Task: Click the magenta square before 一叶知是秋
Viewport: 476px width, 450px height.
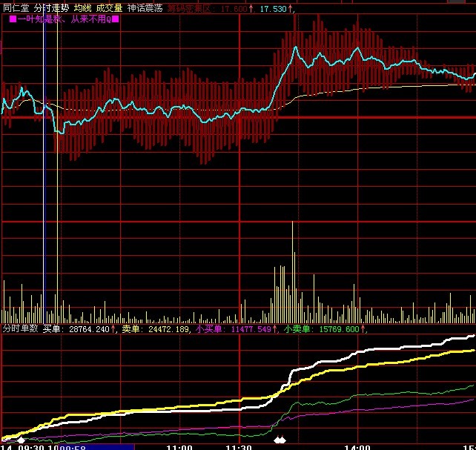Action: coord(13,19)
